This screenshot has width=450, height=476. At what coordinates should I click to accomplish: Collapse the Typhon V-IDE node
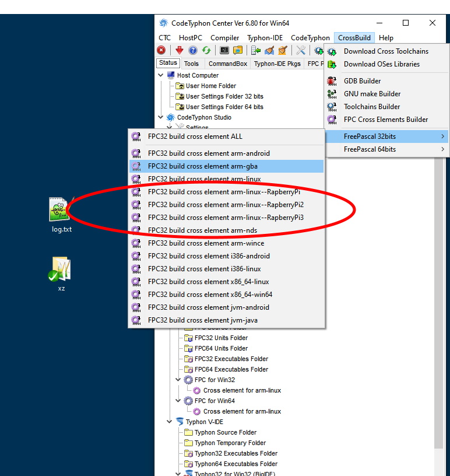tap(170, 421)
